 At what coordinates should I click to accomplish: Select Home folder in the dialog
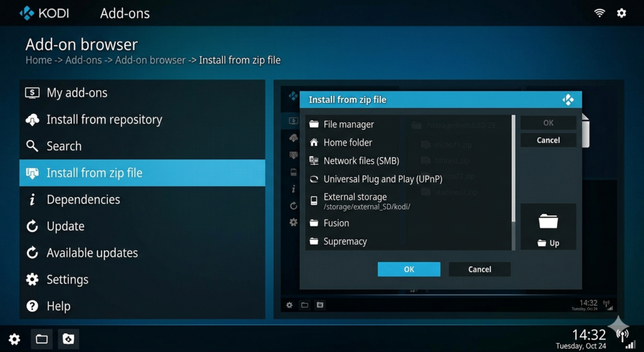(x=409, y=143)
